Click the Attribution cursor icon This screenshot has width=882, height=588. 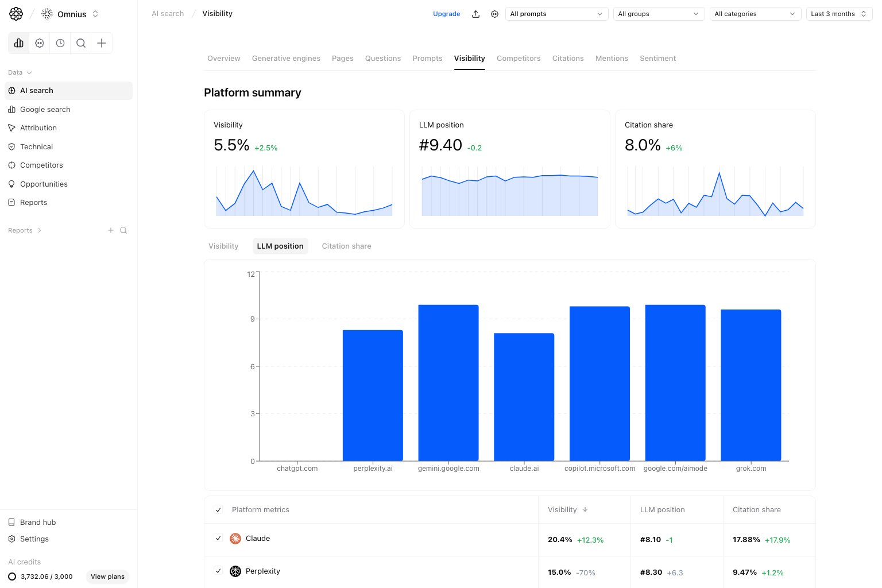click(11, 128)
